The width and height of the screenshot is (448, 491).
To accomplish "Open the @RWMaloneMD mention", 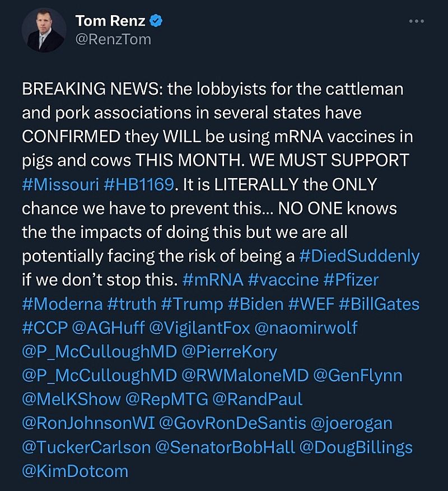I will [251, 375].
